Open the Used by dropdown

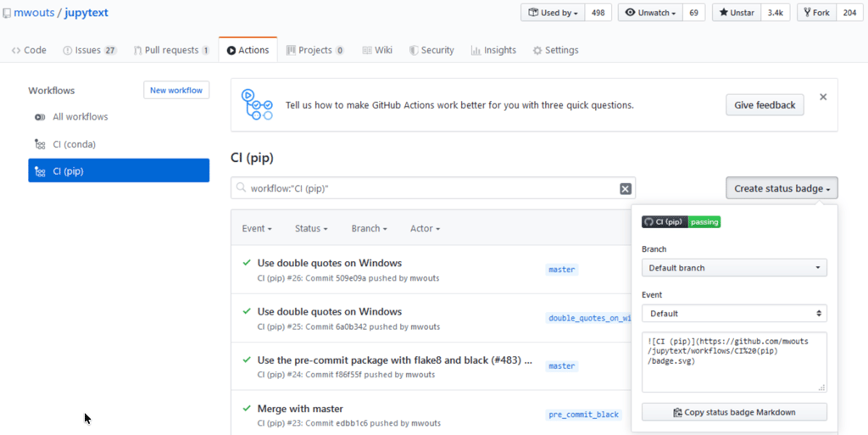553,13
